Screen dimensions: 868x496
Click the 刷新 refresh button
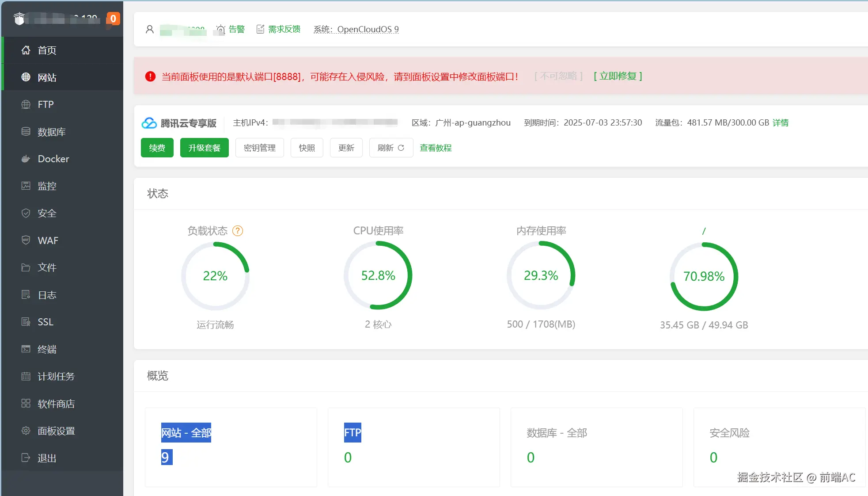click(x=390, y=148)
